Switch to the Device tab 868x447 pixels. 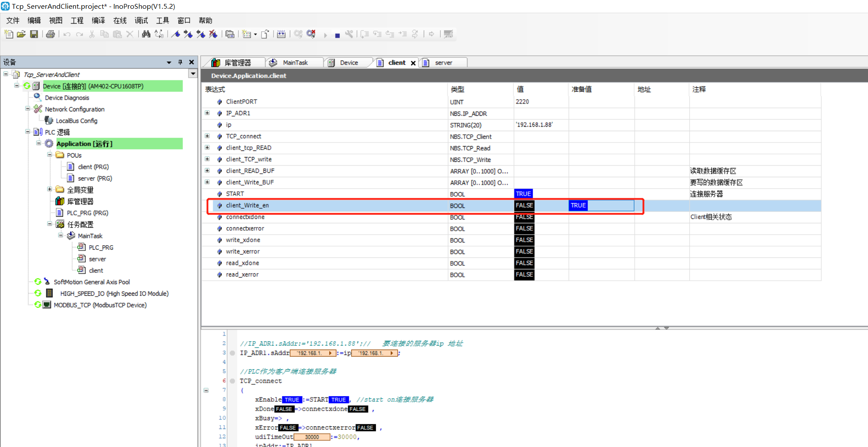[x=349, y=63]
